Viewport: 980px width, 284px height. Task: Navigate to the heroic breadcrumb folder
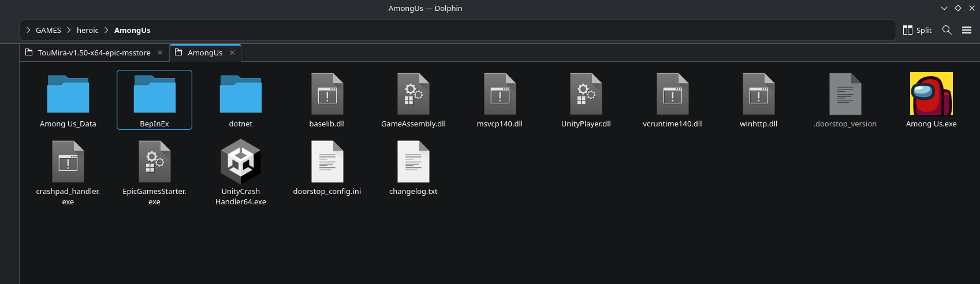[88, 30]
